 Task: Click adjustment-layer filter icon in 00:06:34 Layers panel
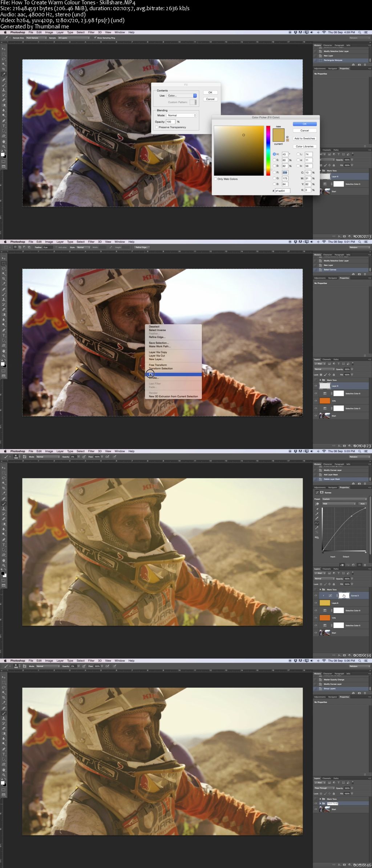(x=334, y=573)
